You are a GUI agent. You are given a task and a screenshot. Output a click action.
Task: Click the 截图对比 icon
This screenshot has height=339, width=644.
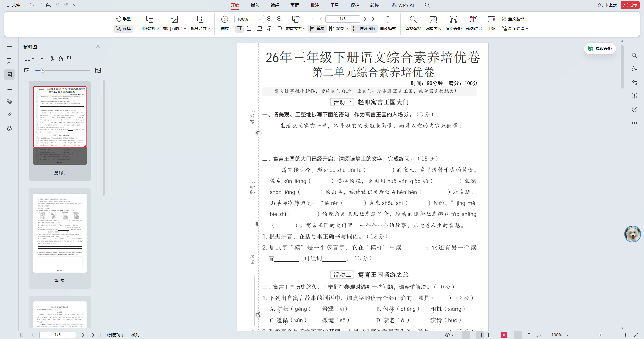tap(473, 23)
